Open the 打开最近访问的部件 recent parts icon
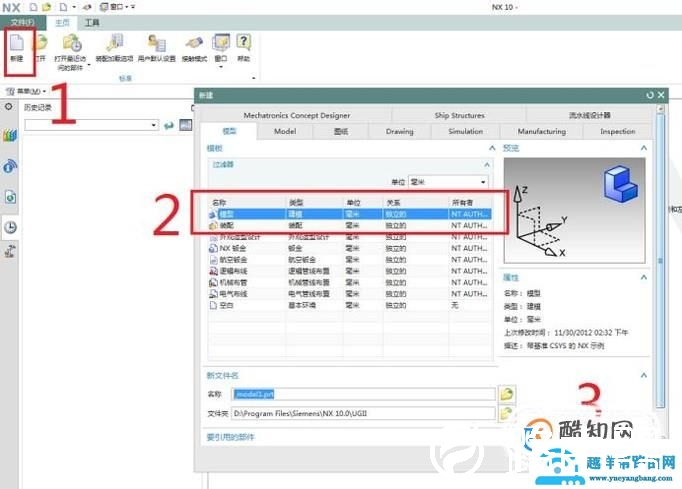This screenshot has width=682, height=489. point(72,43)
